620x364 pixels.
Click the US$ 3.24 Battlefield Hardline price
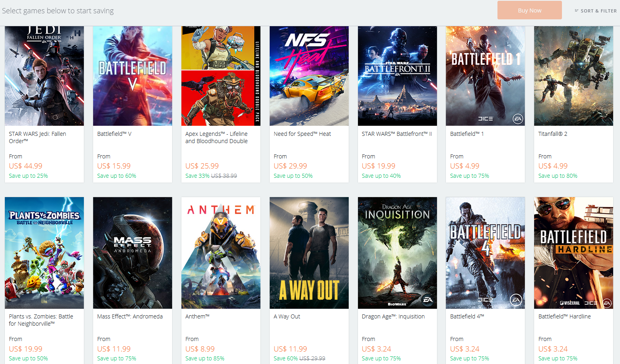click(553, 349)
